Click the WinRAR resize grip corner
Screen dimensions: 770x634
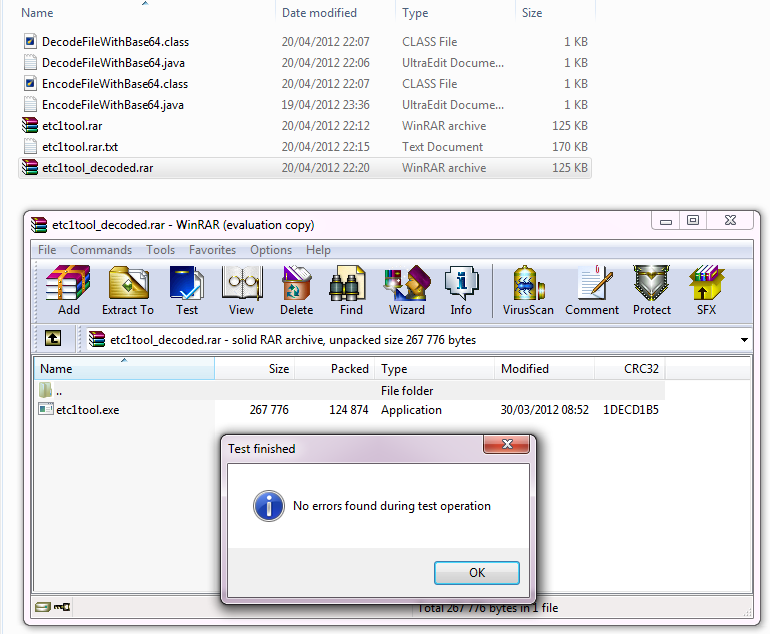coord(747,612)
